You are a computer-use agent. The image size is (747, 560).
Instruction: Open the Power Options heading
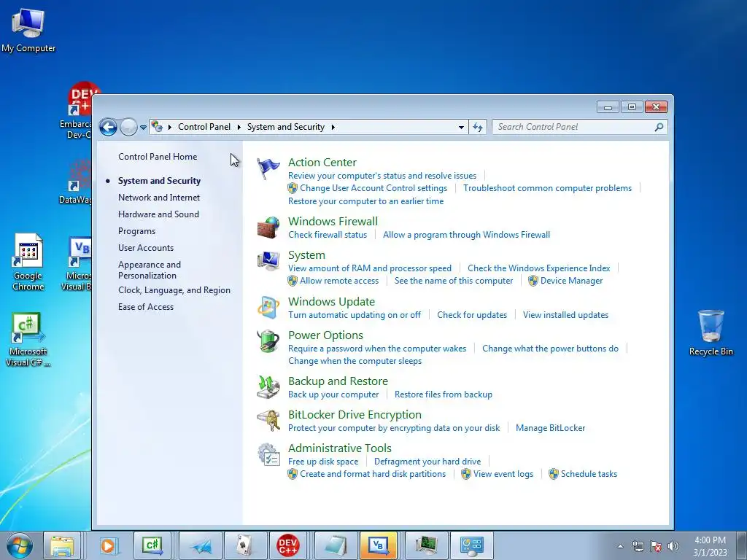(x=325, y=335)
